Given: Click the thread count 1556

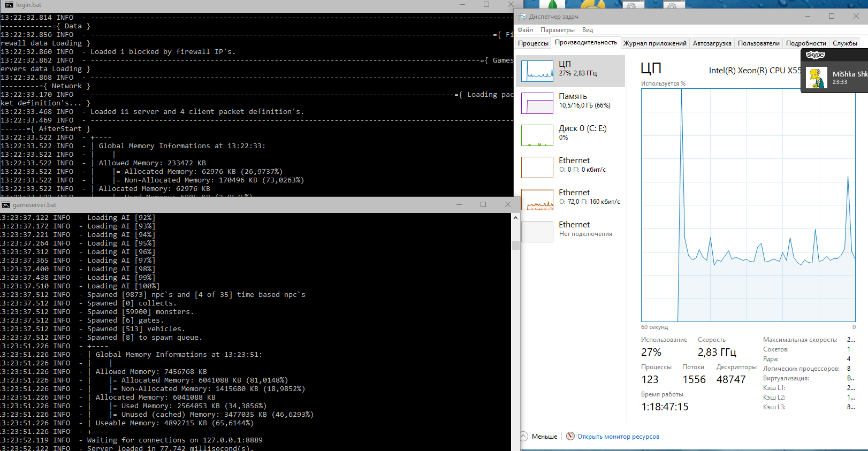Looking at the screenshot, I should coord(694,380).
